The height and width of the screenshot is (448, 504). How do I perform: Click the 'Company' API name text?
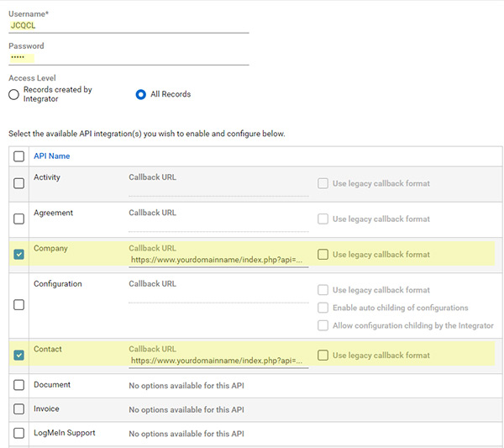(50, 249)
